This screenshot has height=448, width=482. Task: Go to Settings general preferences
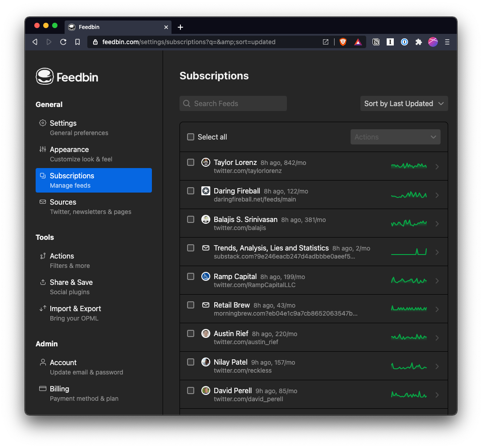pyautogui.click(x=94, y=127)
